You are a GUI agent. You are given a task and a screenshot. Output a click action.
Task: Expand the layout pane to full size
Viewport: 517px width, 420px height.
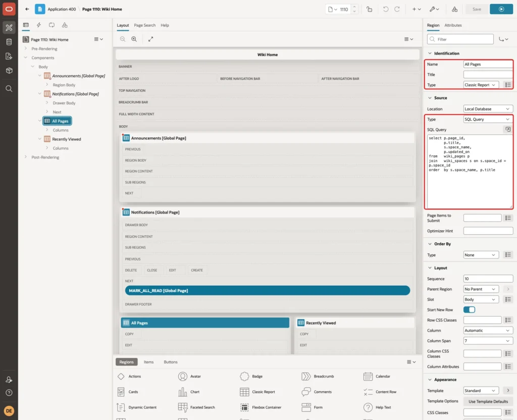pos(150,39)
